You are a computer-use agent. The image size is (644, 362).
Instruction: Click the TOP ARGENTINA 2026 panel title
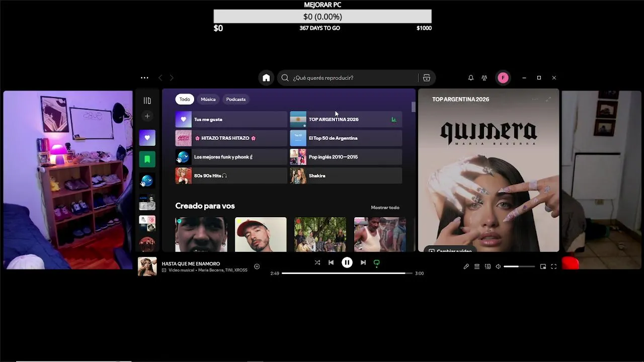pos(460,99)
